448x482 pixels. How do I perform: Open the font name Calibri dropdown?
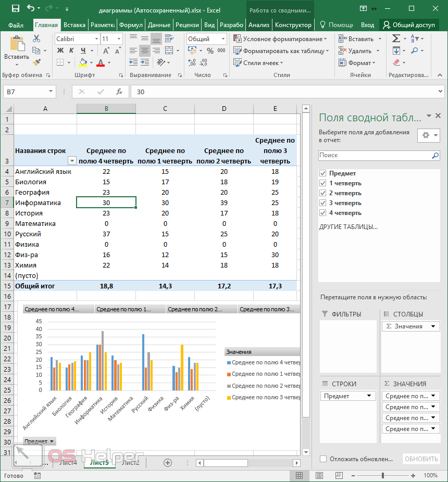pyautogui.click(x=96, y=39)
